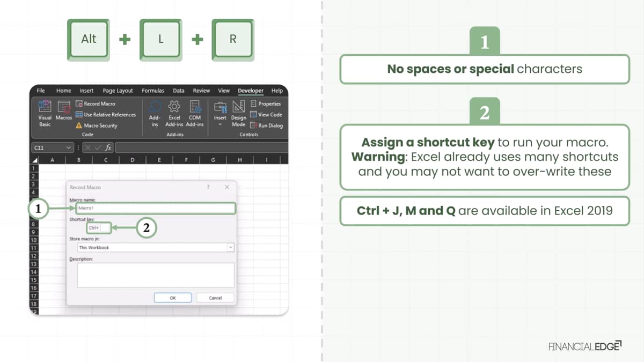The width and height of the screenshot is (644, 362).
Task: Click the Shortcut key Ctrl+ box
Action: (106, 228)
